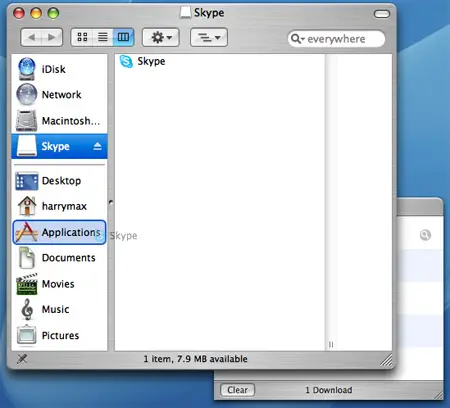This screenshot has width=450, height=408.
Task: Open Music folder in sidebar
Action: coord(59,309)
